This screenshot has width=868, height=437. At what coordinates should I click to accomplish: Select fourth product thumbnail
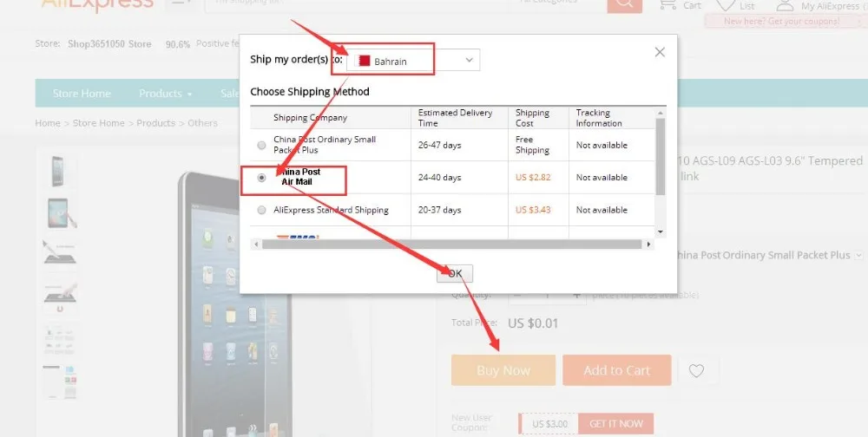click(60, 297)
